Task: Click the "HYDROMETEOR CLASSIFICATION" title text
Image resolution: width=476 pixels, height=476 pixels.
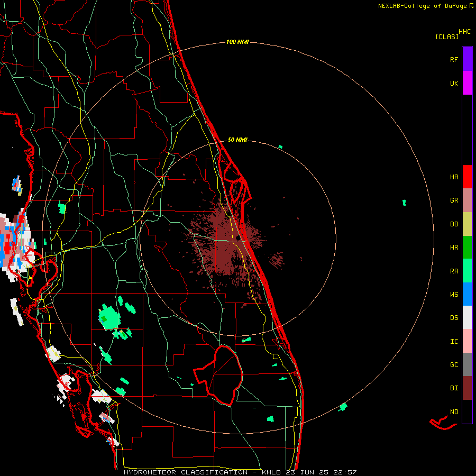Action: 186,472
